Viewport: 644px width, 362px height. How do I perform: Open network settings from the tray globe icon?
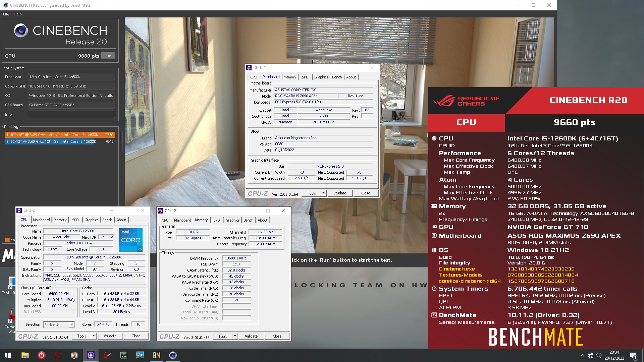[x=590, y=355]
